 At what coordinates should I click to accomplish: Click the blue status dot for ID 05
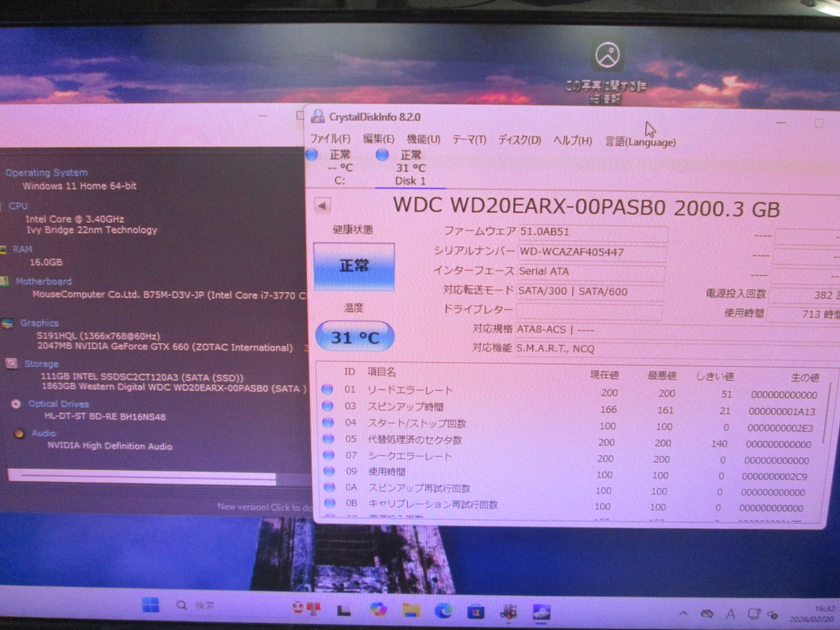point(328,439)
